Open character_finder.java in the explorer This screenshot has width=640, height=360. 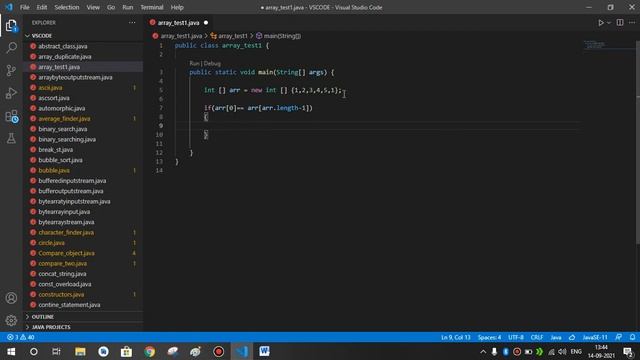[66, 232]
